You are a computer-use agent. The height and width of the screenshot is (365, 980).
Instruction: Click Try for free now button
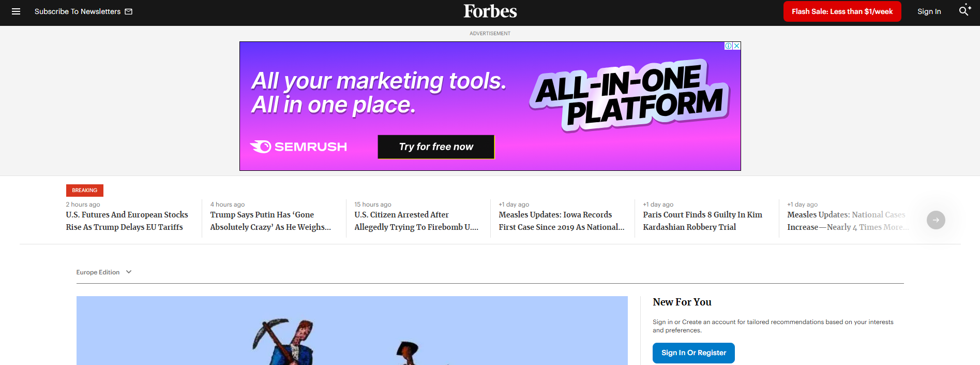(x=436, y=147)
